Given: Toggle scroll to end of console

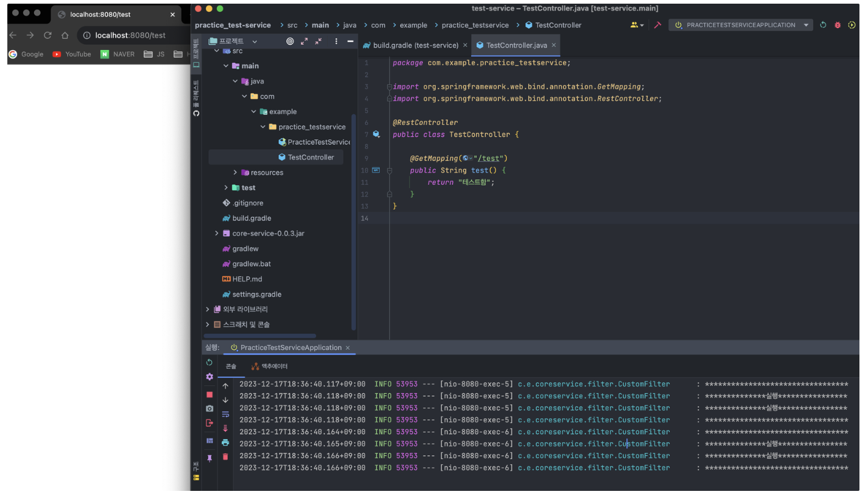Looking at the screenshot, I should coord(225,428).
